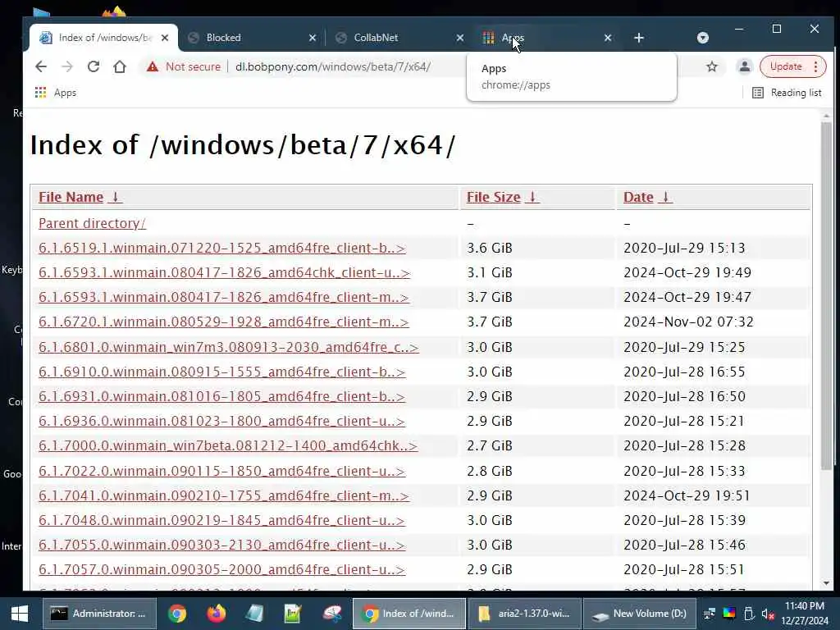Open Administrator command prompt taskbar item
This screenshot has width=840, height=630.
99,614
